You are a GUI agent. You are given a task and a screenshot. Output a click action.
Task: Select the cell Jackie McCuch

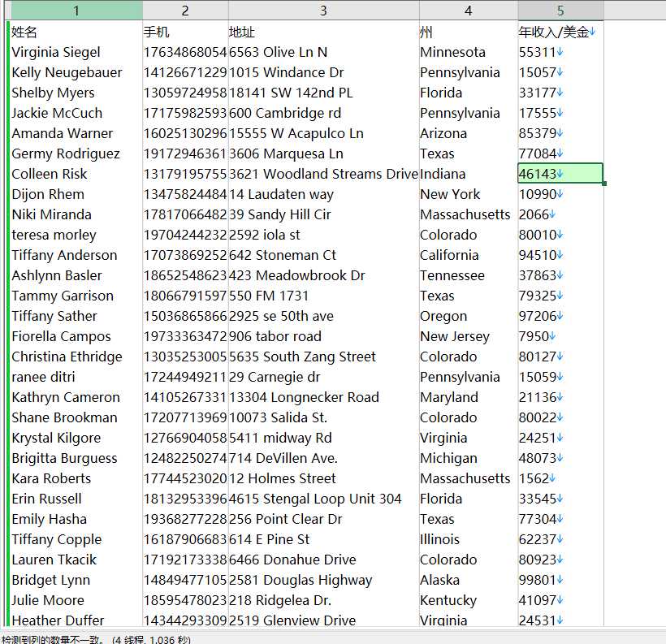tap(76, 113)
